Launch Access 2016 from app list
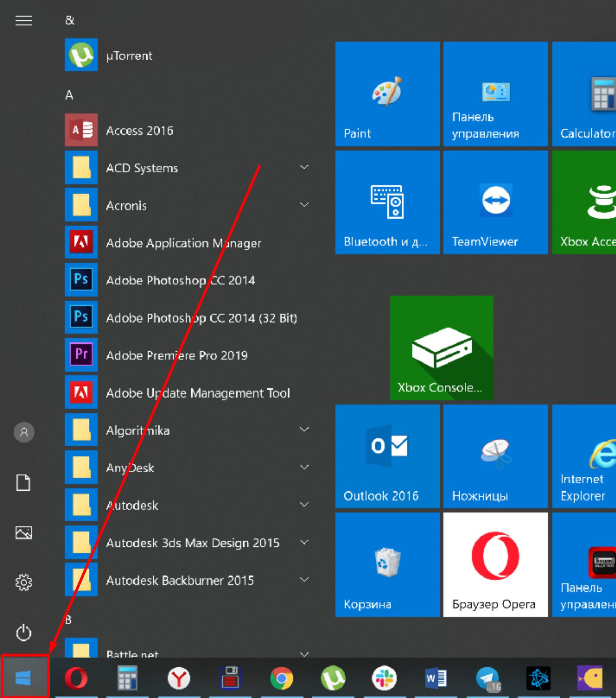The height and width of the screenshot is (698, 616). point(188,130)
